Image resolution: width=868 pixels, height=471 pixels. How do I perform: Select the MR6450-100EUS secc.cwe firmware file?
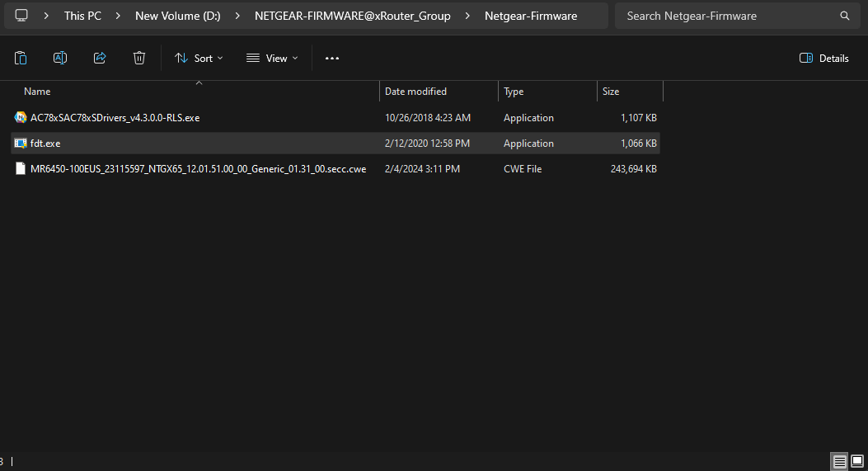pyautogui.click(x=198, y=168)
